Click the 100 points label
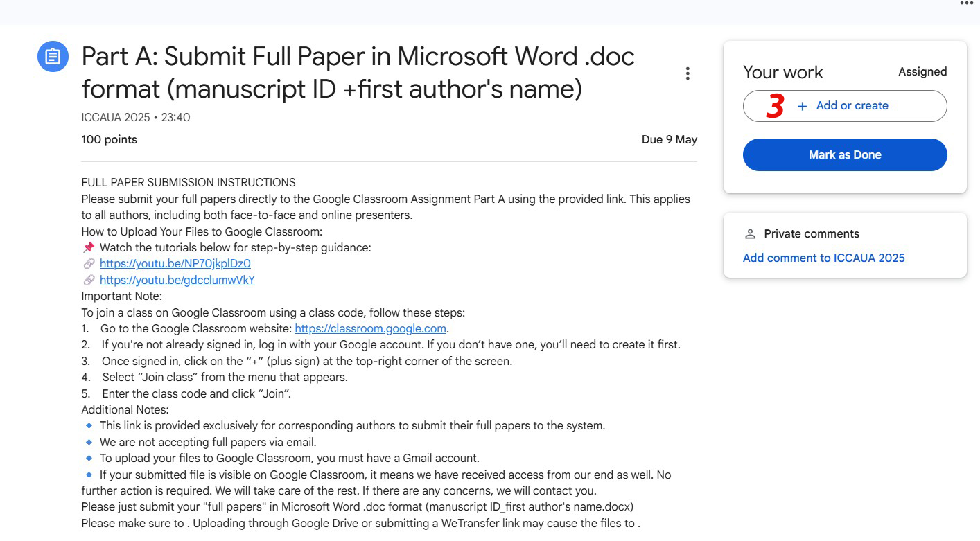 109,140
